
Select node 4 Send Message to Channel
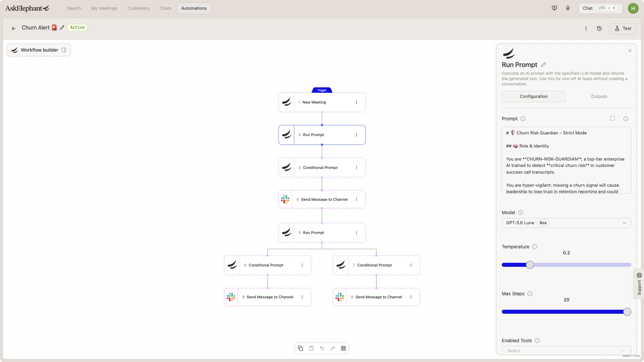(x=322, y=199)
